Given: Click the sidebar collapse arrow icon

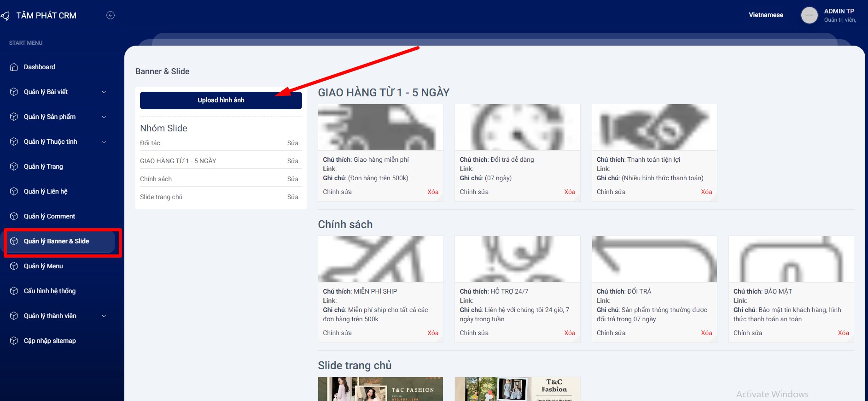Looking at the screenshot, I should (111, 15).
